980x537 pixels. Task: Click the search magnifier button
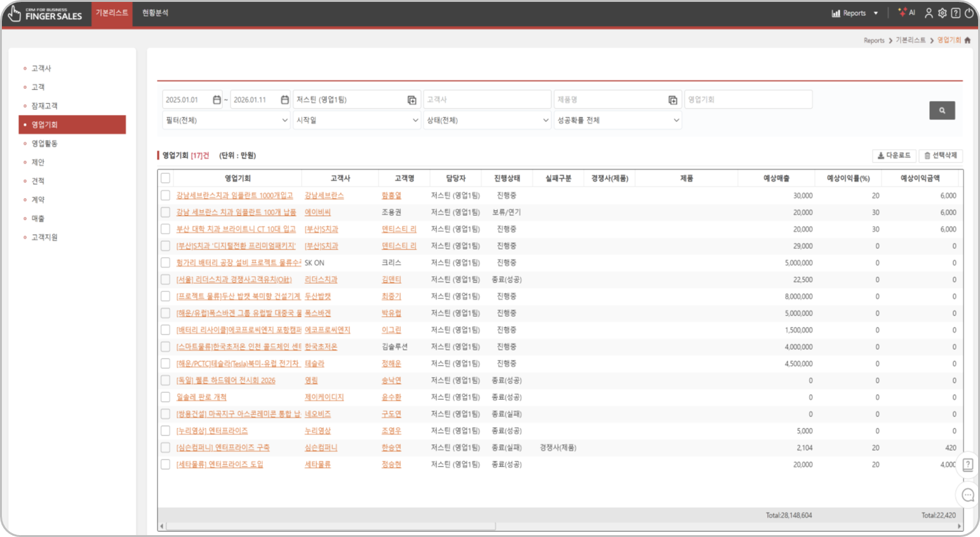pos(942,110)
